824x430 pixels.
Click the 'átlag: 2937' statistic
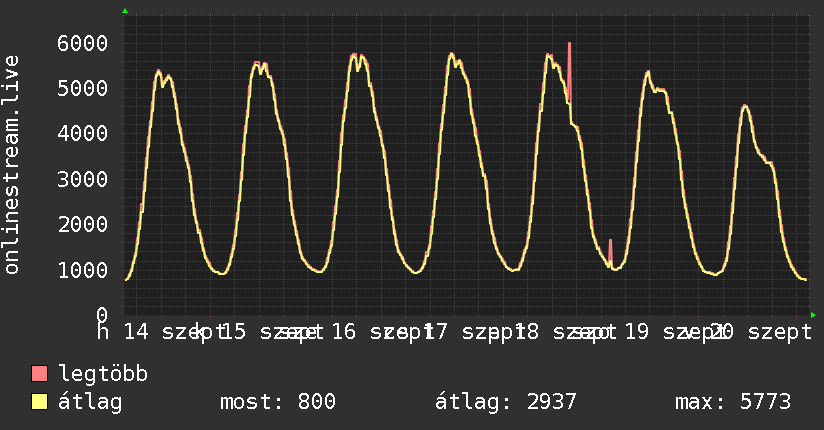click(x=506, y=402)
